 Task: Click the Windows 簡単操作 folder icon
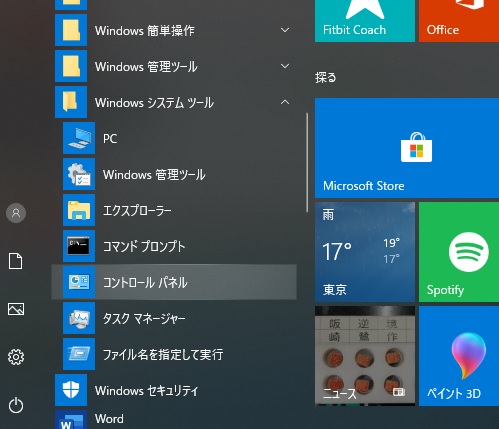(71, 30)
